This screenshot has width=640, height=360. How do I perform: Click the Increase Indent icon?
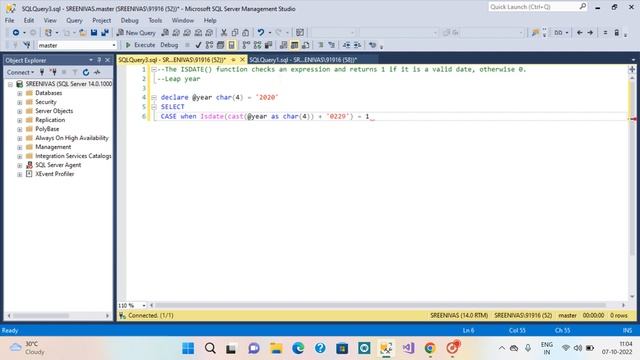[x=357, y=45]
